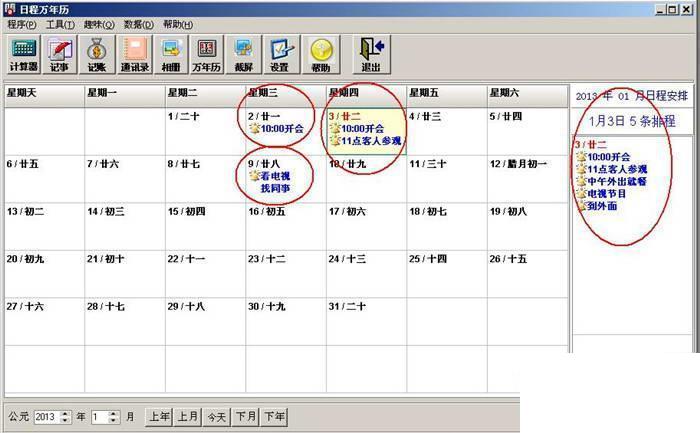Click the 星期六 column header
The image size is (700, 433).
click(527, 96)
